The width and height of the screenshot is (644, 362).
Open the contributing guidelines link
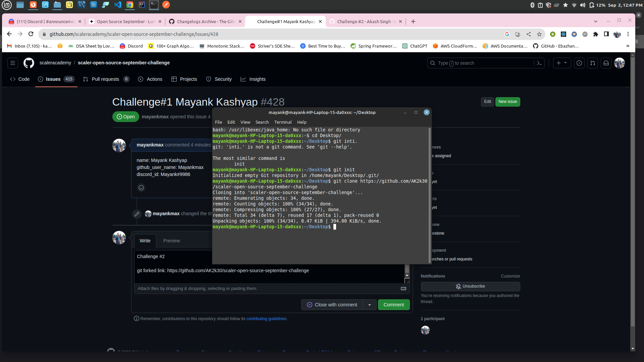point(266,318)
